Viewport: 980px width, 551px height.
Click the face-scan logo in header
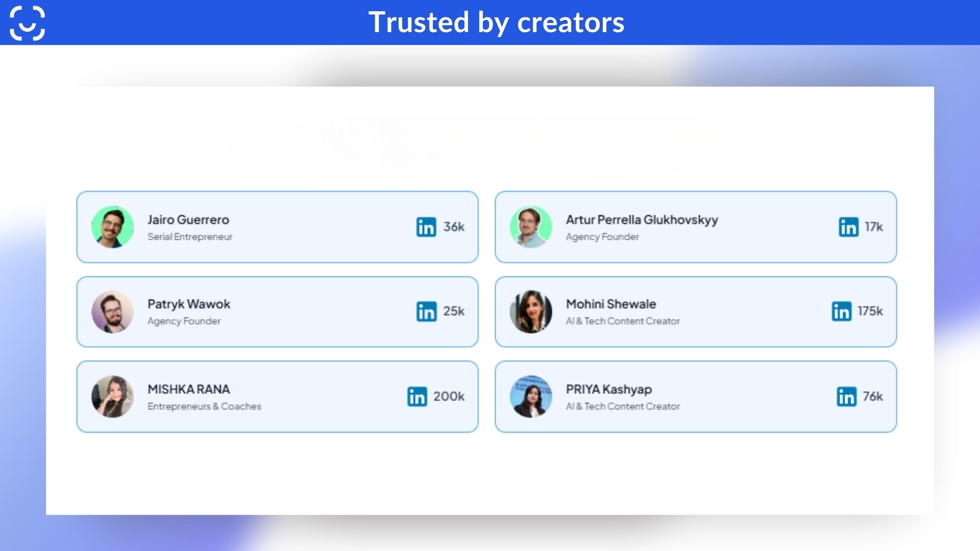[x=28, y=23]
